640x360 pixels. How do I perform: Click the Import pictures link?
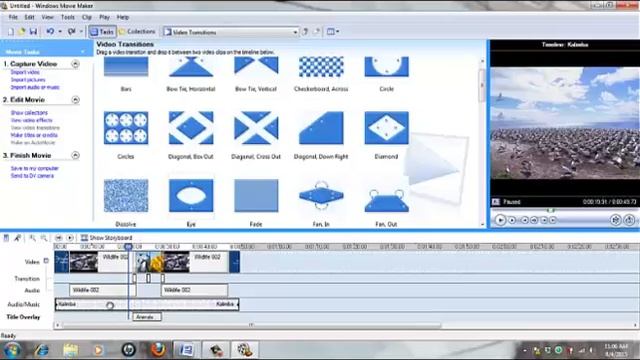coord(28,80)
